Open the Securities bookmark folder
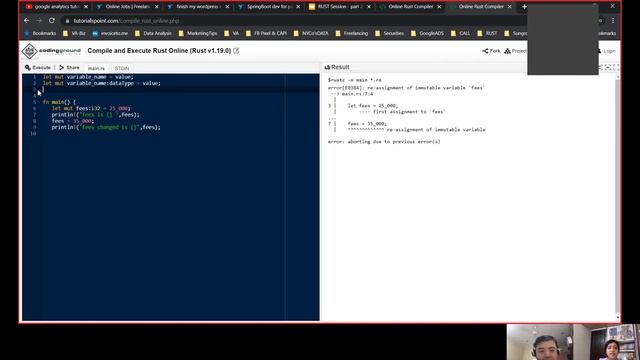The height and width of the screenshot is (360, 640). [x=389, y=33]
